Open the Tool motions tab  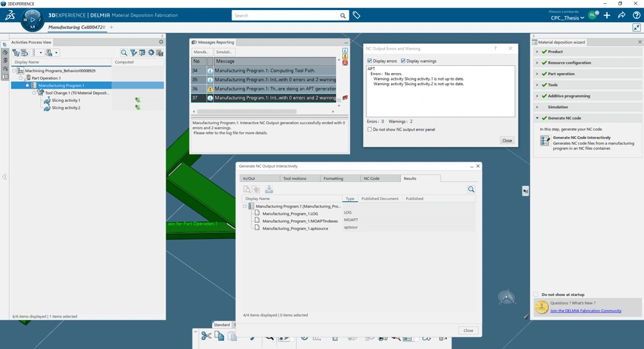click(x=299, y=179)
